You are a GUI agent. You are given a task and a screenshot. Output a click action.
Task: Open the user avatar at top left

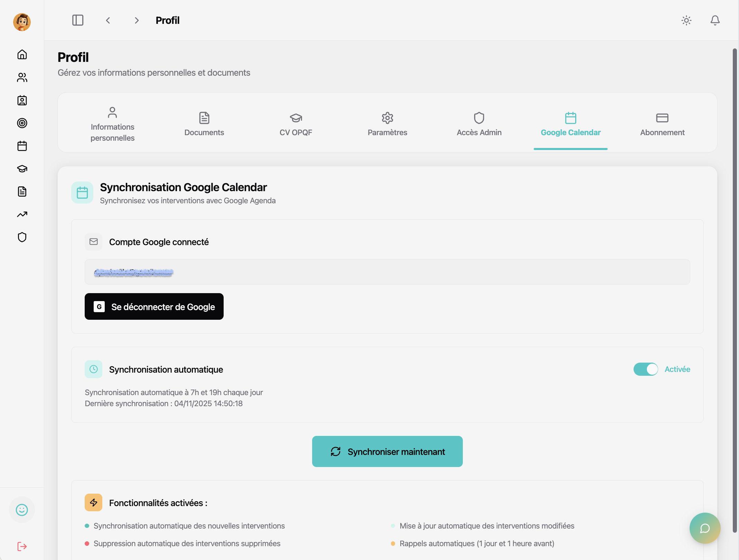pos(22,22)
